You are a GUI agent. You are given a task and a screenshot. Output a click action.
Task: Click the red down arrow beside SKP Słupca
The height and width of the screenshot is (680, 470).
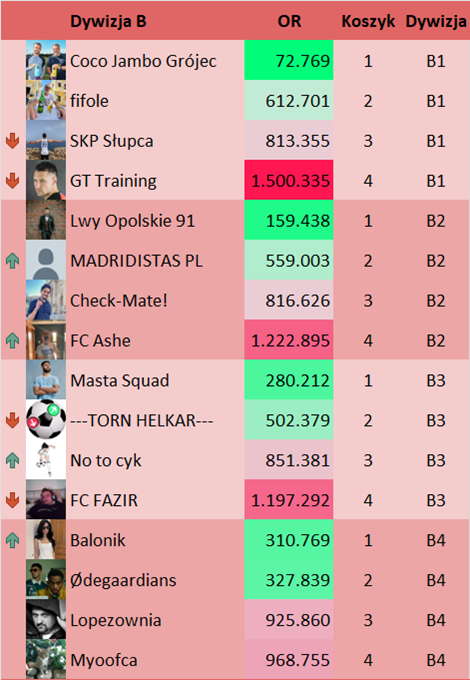[x=13, y=141]
